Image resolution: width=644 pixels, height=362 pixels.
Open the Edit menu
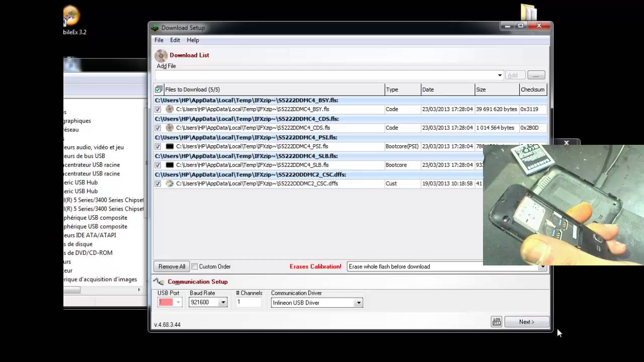175,40
